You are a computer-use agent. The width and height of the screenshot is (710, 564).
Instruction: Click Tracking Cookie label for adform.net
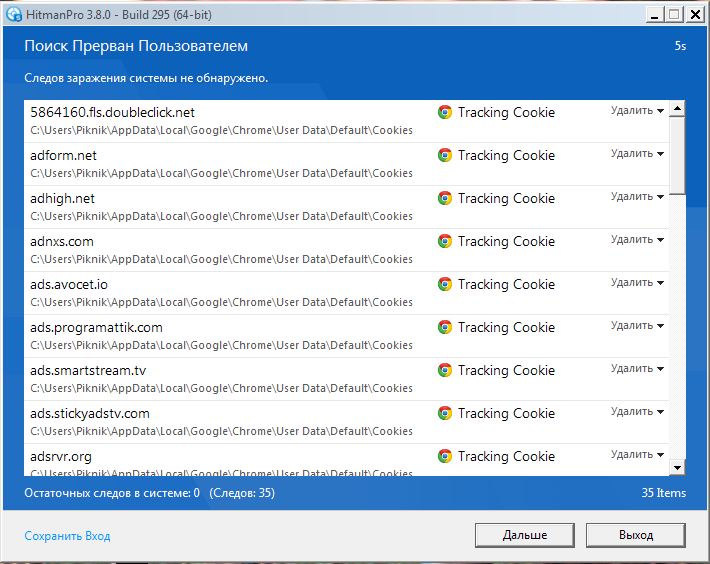tap(506, 156)
